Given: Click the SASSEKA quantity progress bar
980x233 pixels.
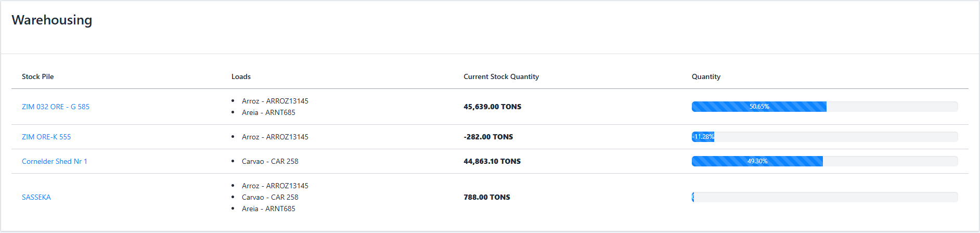Looking at the screenshot, I should pyautogui.click(x=824, y=197).
